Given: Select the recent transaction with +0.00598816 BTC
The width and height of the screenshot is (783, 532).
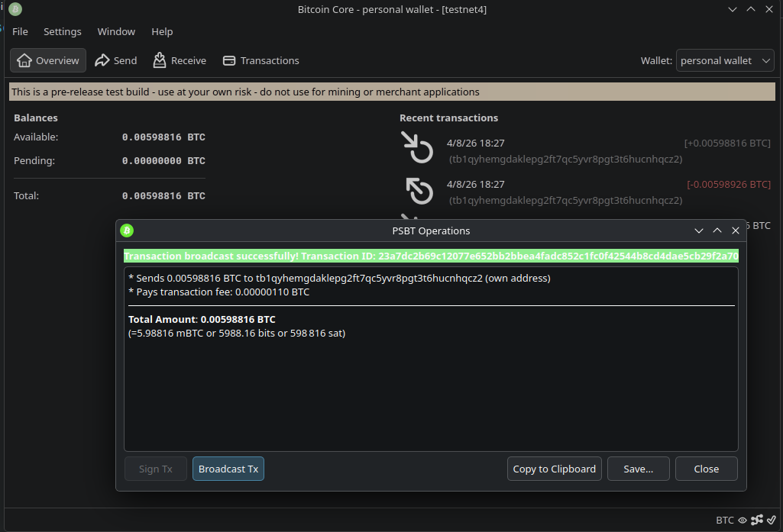Looking at the screenshot, I should point(585,150).
